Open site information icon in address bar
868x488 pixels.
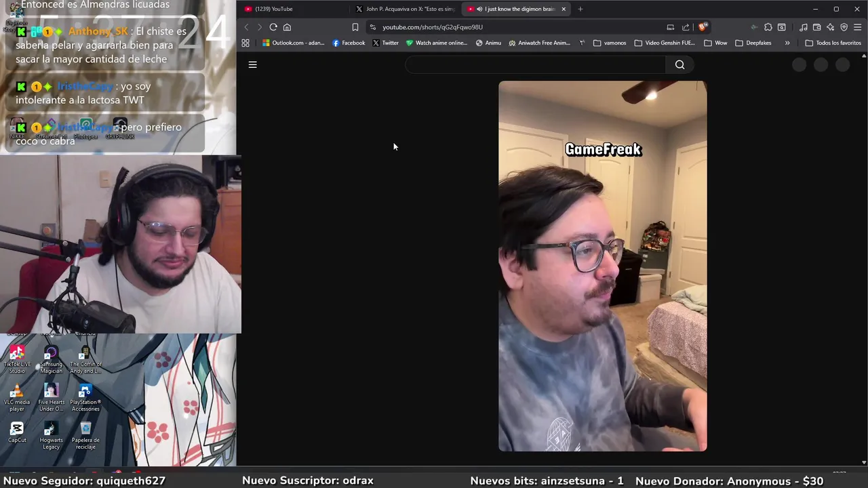[x=373, y=27]
